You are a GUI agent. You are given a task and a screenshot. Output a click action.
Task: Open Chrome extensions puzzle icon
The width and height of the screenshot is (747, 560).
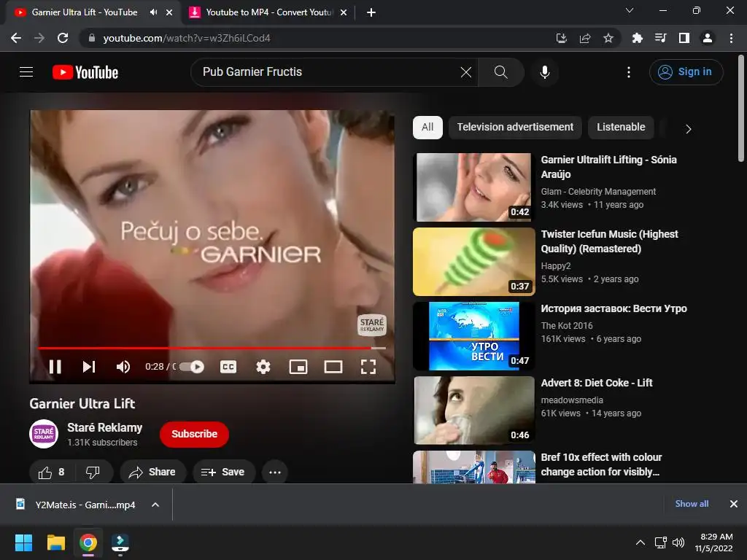click(x=638, y=38)
